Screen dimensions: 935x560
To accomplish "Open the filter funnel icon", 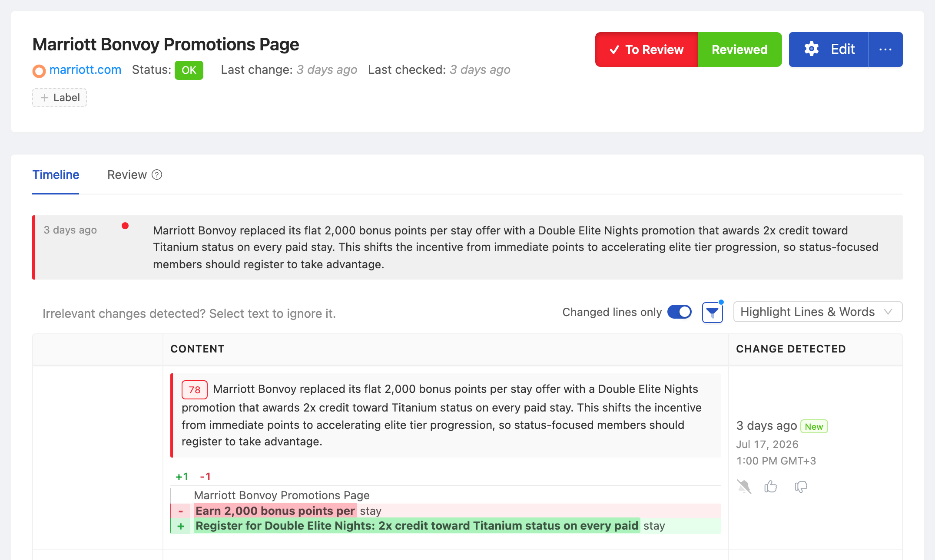I will tap(713, 312).
